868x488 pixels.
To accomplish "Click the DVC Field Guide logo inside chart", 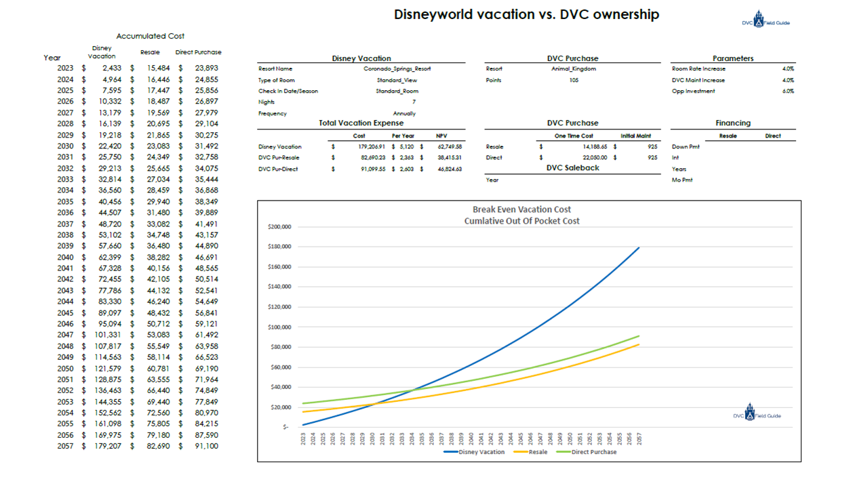I will coord(757,412).
